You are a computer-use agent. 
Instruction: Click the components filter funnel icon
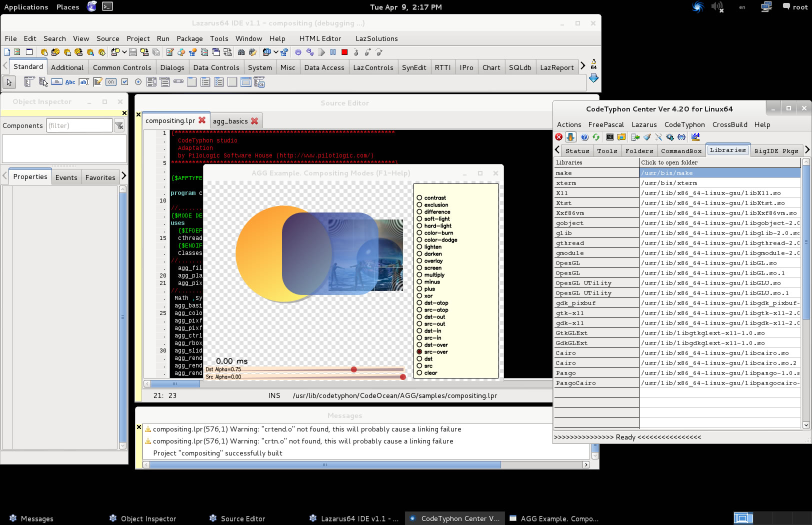click(119, 125)
